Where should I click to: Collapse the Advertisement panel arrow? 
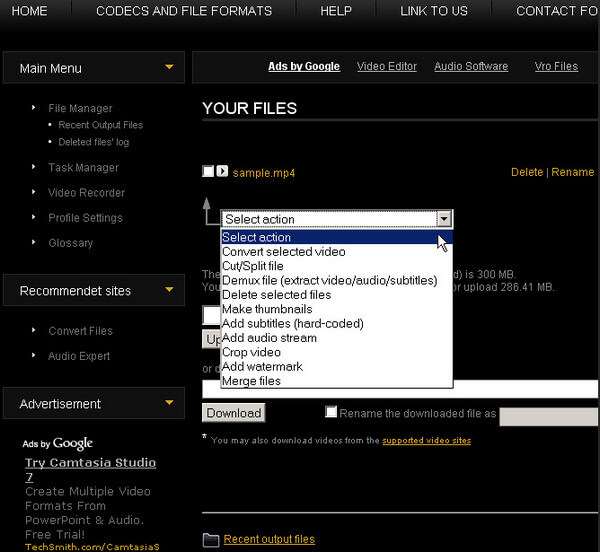(x=169, y=403)
